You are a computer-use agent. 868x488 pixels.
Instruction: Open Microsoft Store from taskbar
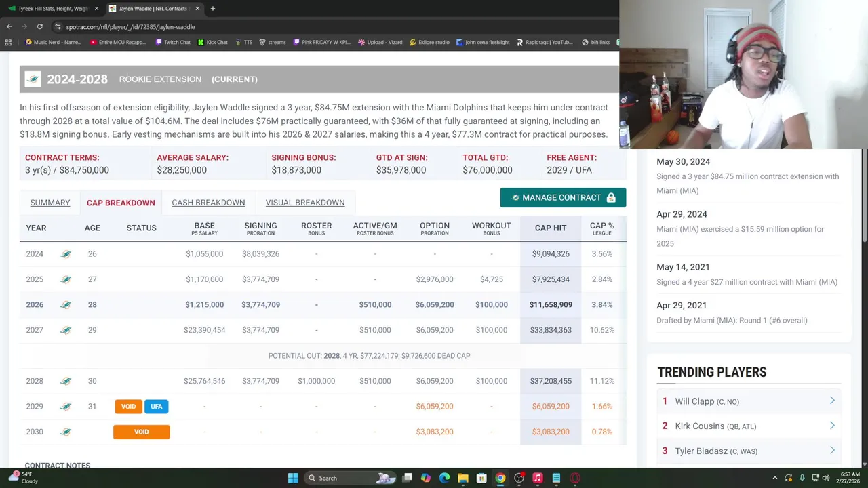[481, 478]
